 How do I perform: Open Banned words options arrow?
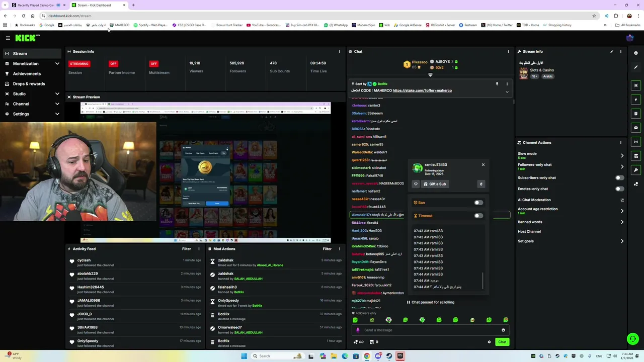click(622, 222)
